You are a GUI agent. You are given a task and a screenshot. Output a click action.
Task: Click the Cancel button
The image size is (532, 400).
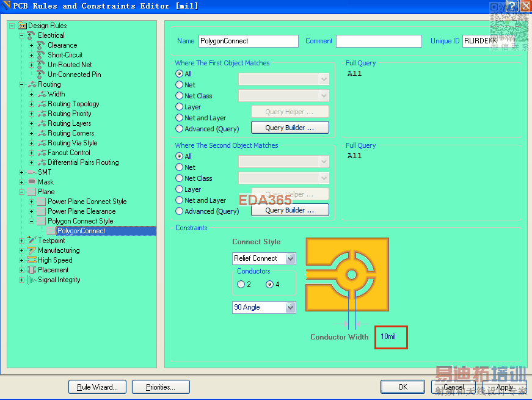click(453, 387)
